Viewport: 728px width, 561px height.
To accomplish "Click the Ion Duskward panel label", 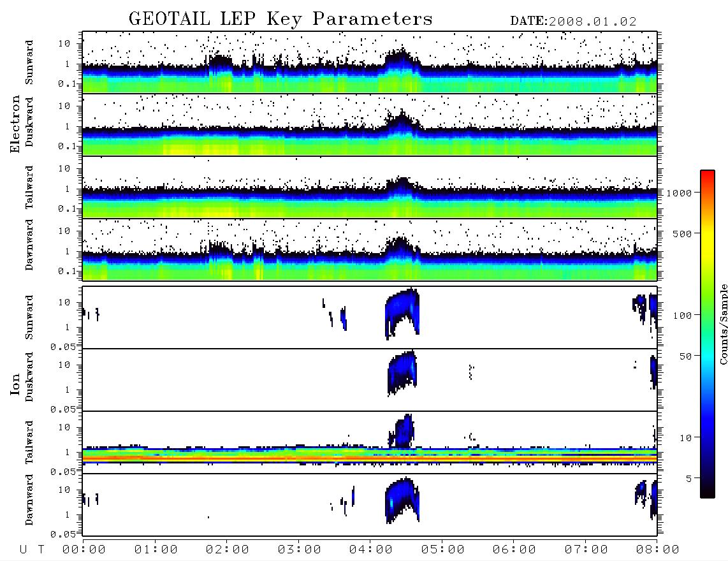I will pyautogui.click(x=29, y=377).
